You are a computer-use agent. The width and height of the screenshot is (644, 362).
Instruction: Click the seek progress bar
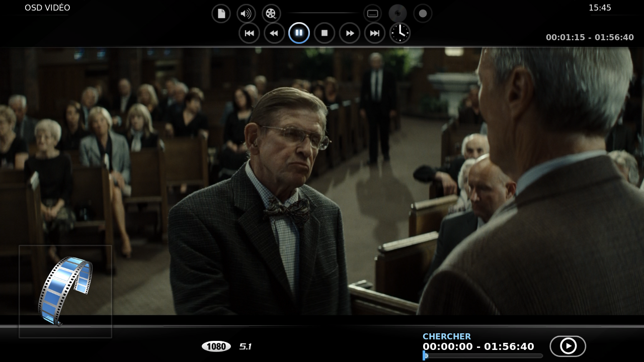coord(483,356)
